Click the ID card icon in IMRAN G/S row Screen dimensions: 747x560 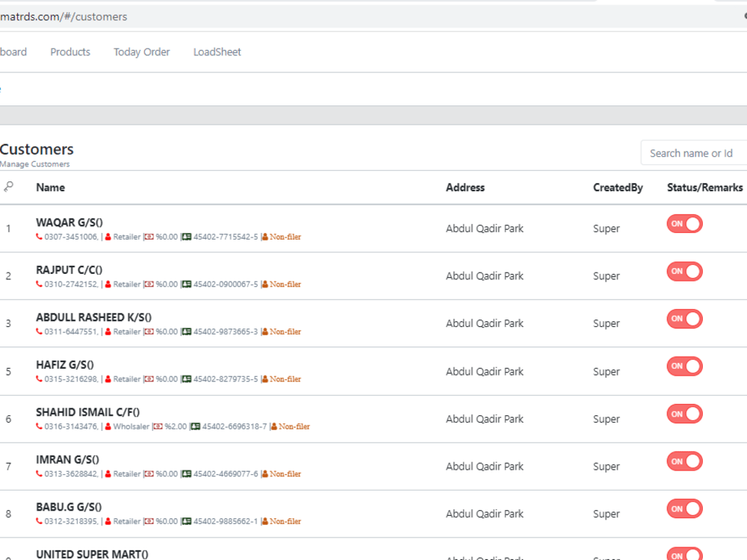(187, 474)
